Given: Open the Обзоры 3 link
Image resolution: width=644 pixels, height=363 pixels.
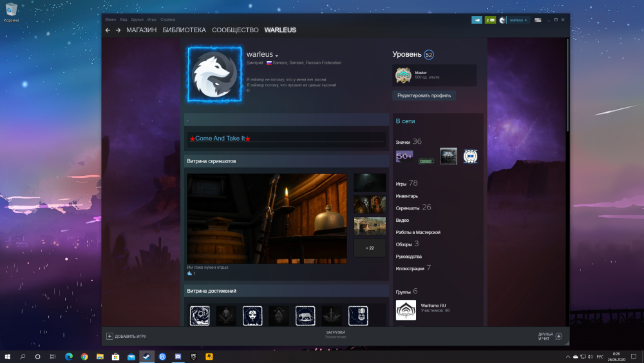Looking at the screenshot, I should [x=407, y=244].
